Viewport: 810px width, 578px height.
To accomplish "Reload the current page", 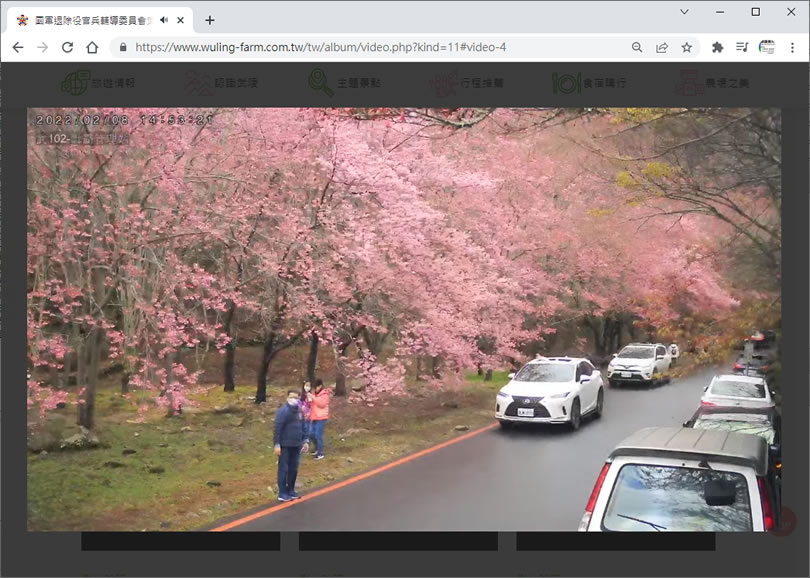I will pos(67,47).
